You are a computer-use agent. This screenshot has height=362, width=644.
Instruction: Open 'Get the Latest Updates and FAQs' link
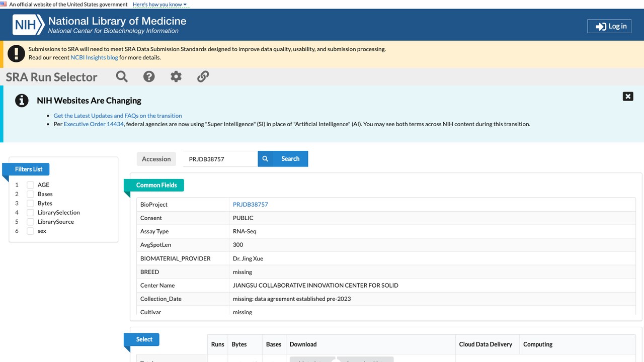(118, 116)
